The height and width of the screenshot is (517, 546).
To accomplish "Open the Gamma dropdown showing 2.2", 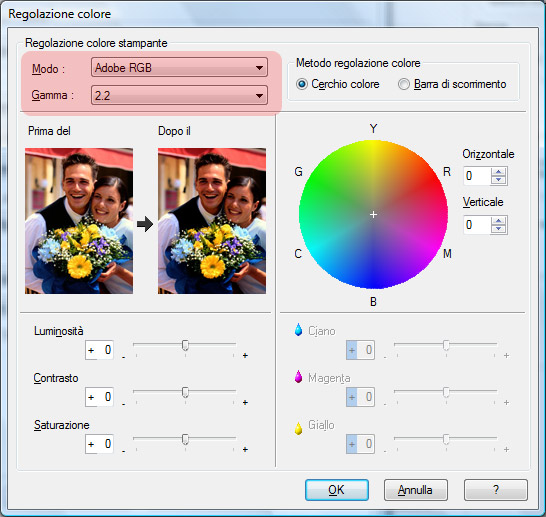I will point(179,95).
